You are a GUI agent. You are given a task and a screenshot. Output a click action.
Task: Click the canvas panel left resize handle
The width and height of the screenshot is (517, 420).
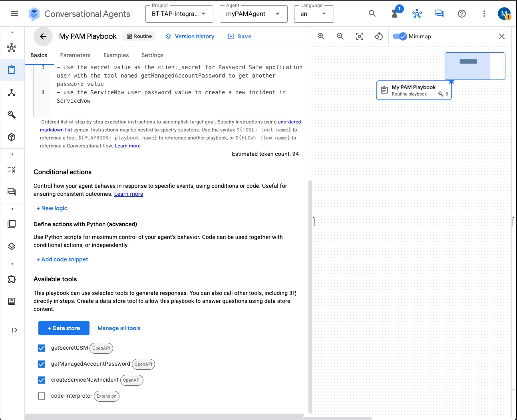[x=314, y=222]
